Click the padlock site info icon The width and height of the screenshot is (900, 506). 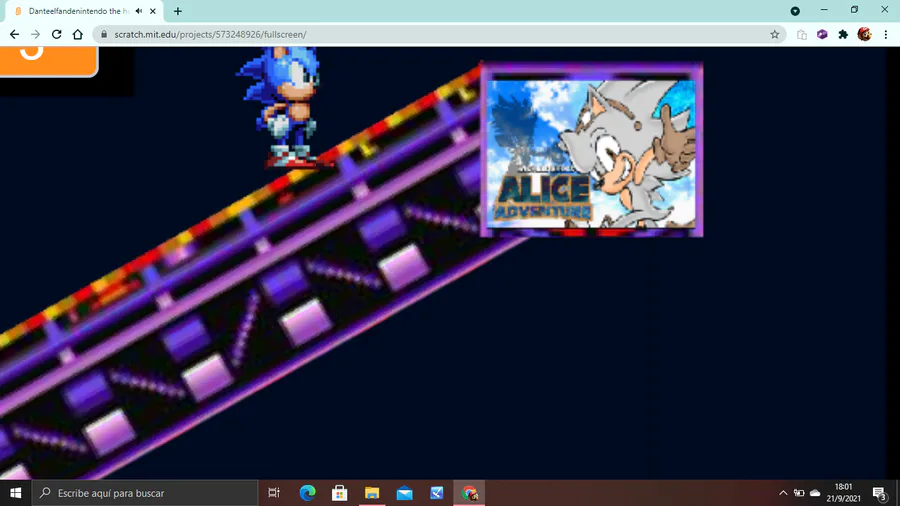pyautogui.click(x=104, y=34)
